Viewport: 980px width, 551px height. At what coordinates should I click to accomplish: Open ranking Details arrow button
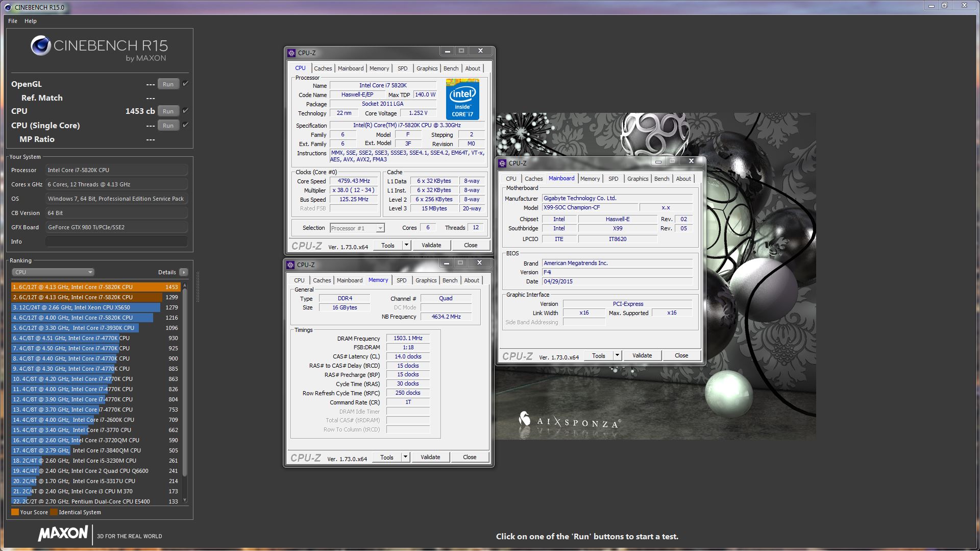184,272
